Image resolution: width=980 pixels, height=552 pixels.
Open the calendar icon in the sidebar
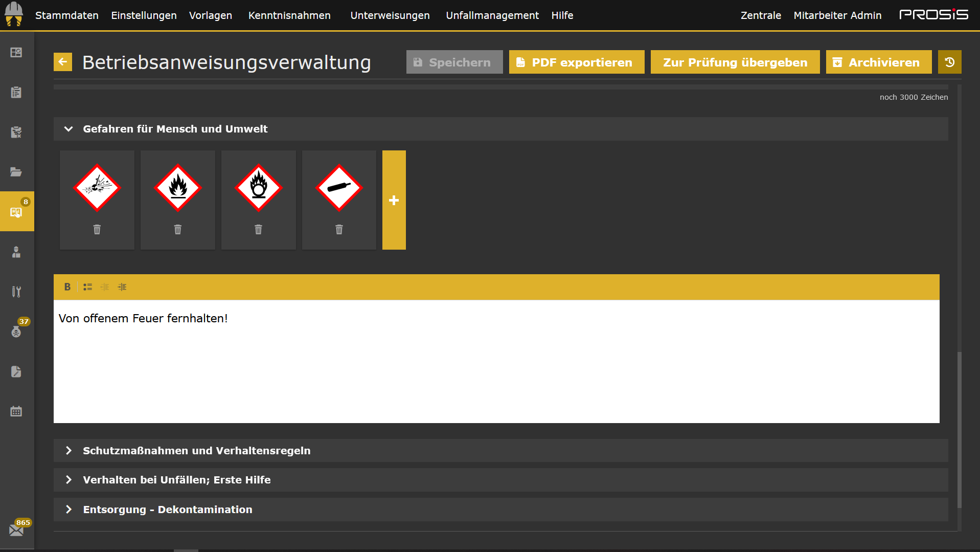pos(16,411)
